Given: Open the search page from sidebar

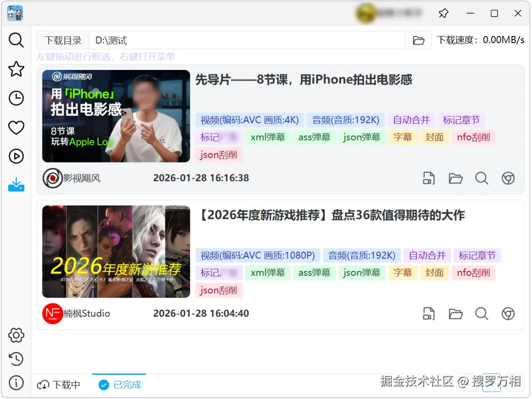Looking at the screenshot, I should pos(16,40).
